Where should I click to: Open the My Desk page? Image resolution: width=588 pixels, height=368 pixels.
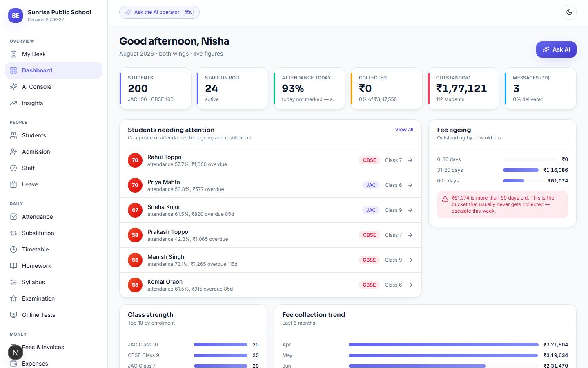53,54
